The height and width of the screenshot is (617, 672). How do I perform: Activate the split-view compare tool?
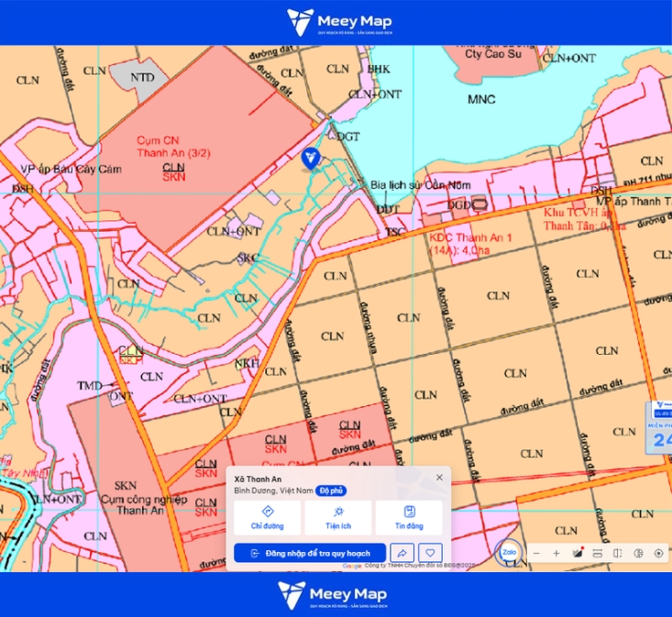click(618, 553)
